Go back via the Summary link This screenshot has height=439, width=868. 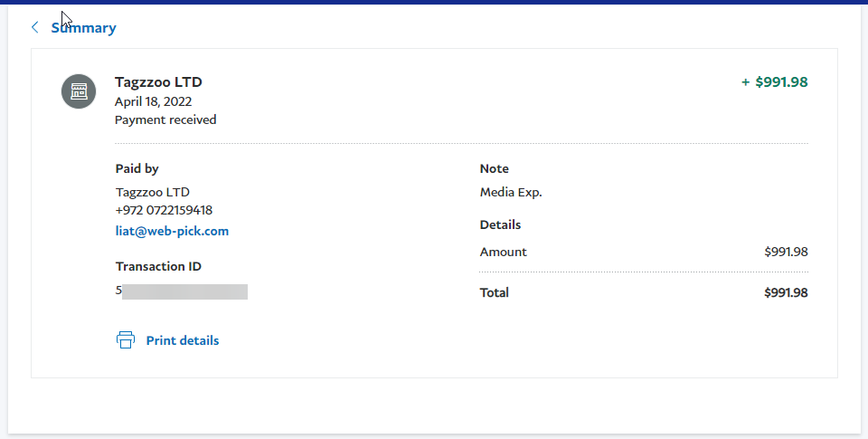[83, 27]
